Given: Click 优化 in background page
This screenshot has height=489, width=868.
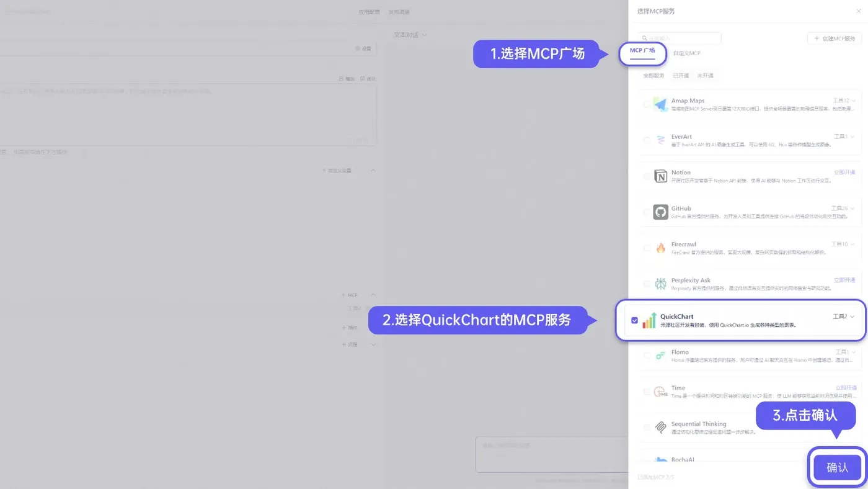Looking at the screenshot, I should [x=368, y=79].
